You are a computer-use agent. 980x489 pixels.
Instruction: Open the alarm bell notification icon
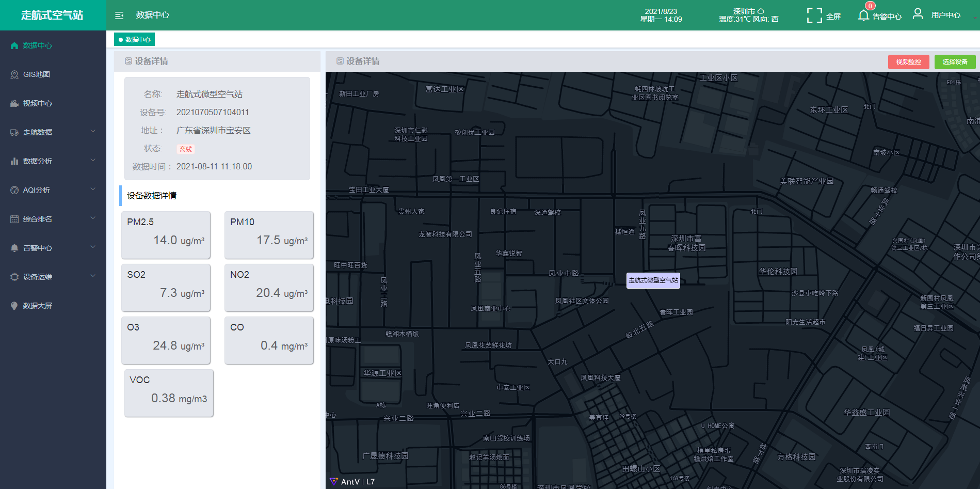tap(863, 15)
